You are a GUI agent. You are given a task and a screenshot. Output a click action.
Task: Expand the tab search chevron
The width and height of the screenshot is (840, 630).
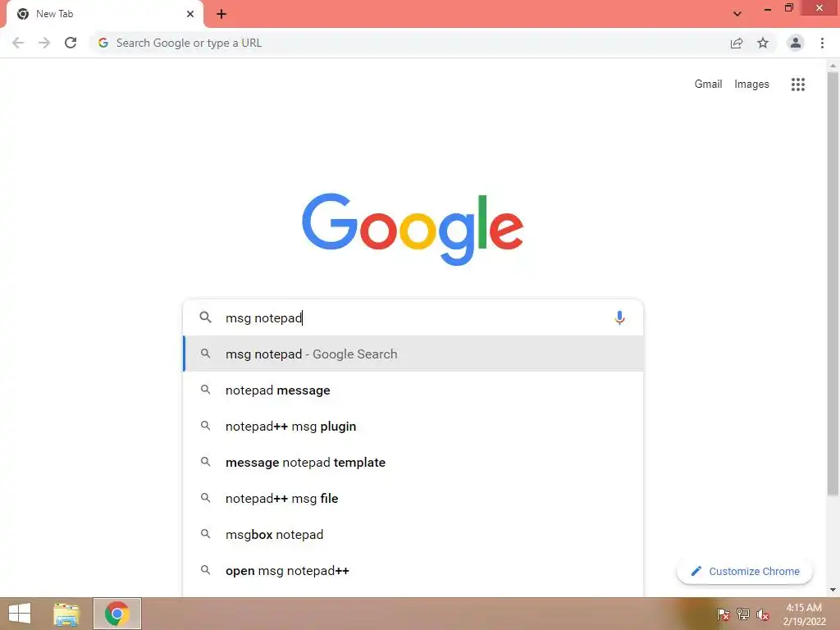click(737, 14)
